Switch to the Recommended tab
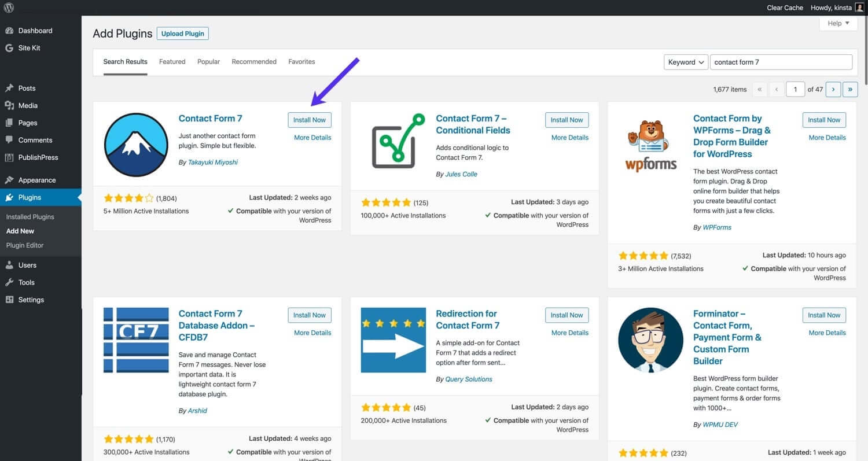 [x=254, y=62]
